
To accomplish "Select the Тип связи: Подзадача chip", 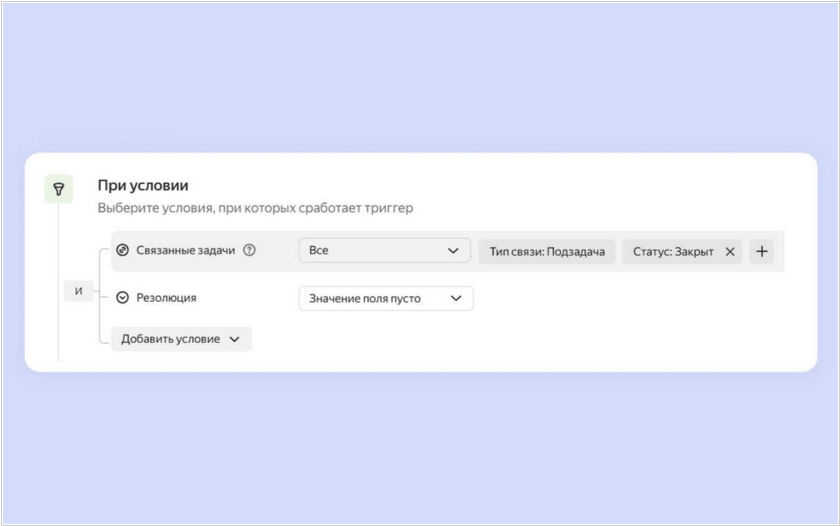I will 546,252.
